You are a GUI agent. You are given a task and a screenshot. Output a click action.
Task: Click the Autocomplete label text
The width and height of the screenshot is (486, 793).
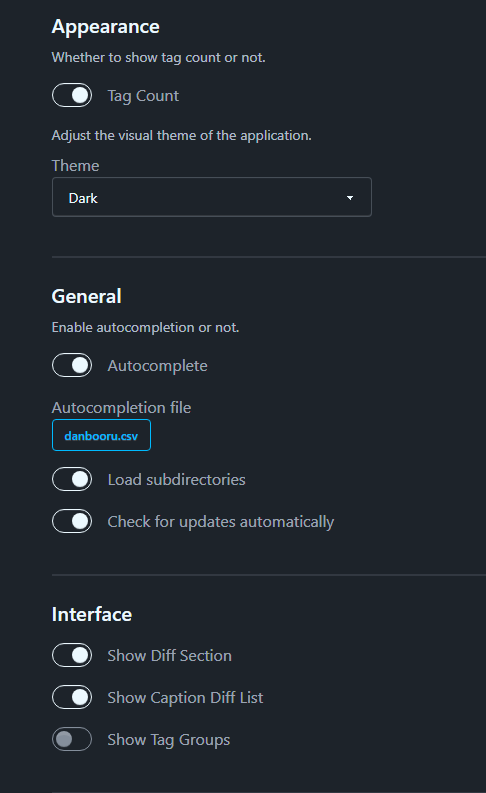pyautogui.click(x=157, y=366)
